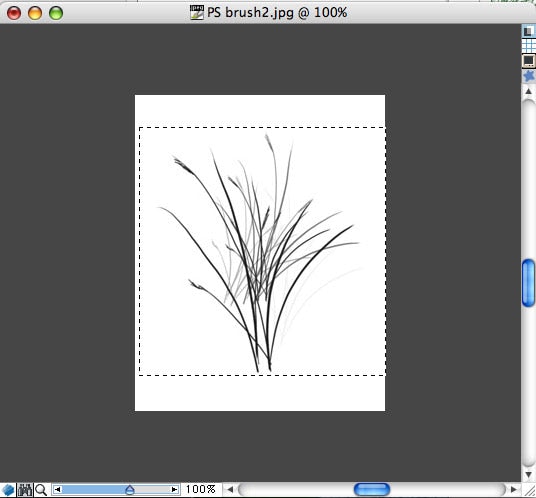Viewport: 536px width, 498px height.
Task: Click the zoom slider's right arrow
Action: coord(174,490)
